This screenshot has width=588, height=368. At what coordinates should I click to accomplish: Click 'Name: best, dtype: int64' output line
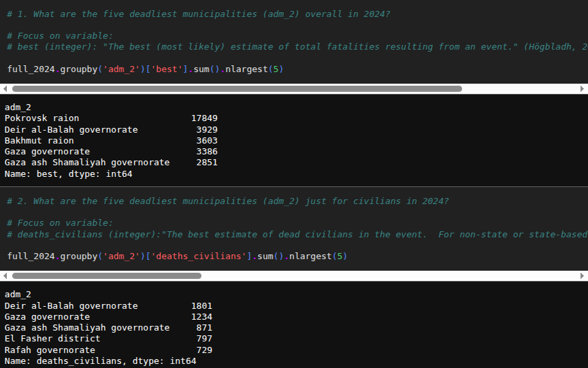68,174
